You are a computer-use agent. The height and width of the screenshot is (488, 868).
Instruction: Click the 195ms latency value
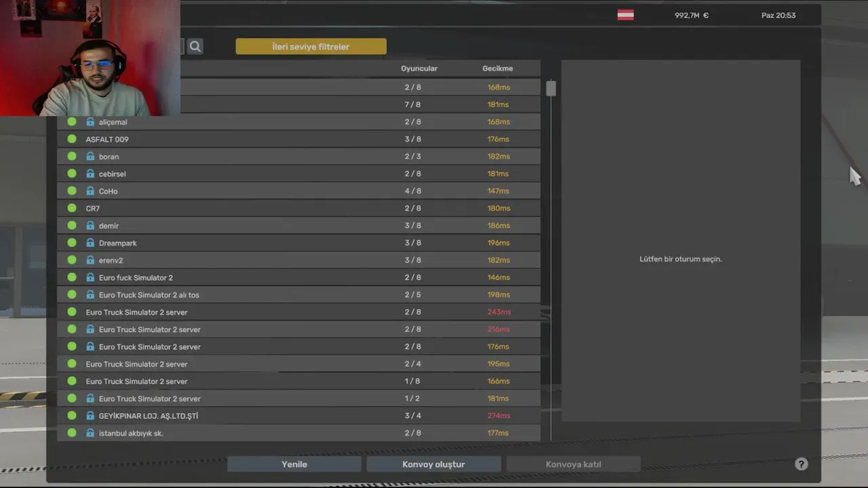click(498, 364)
